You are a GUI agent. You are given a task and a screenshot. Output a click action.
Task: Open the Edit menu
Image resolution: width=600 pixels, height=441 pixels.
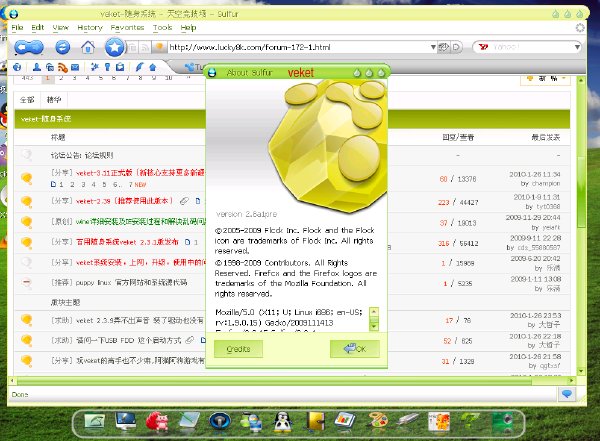click(38, 28)
